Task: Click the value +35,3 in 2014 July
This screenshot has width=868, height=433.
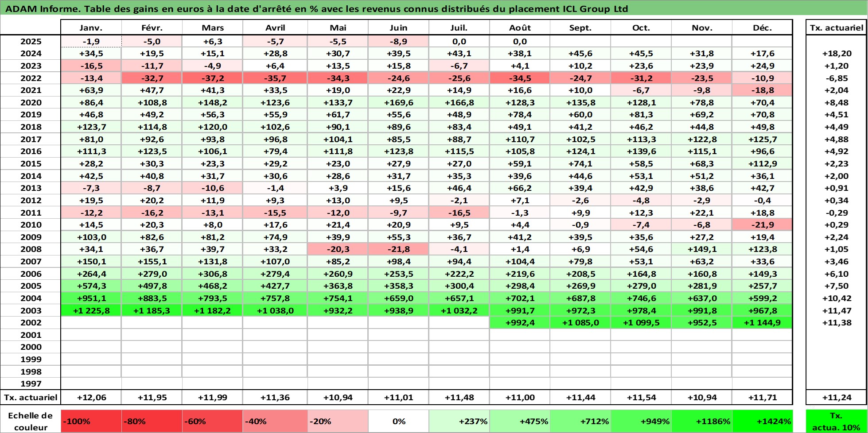Action: (x=459, y=176)
